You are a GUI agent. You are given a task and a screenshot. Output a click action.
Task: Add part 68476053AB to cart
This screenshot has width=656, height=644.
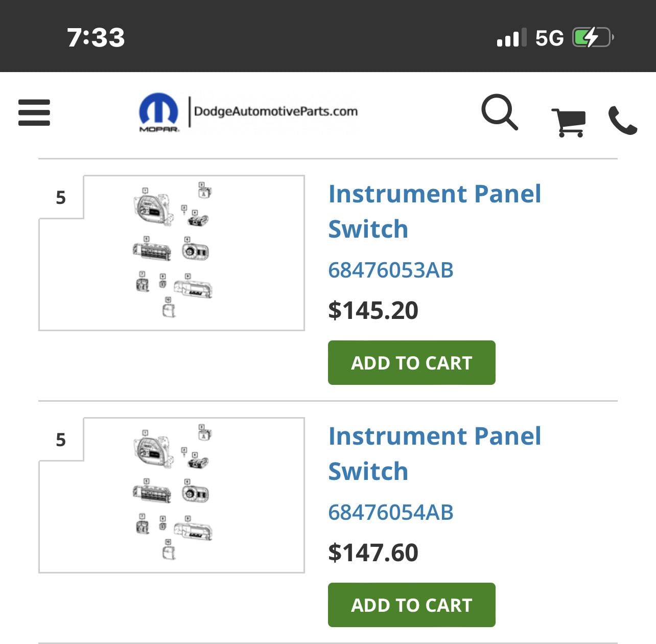point(411,363)
